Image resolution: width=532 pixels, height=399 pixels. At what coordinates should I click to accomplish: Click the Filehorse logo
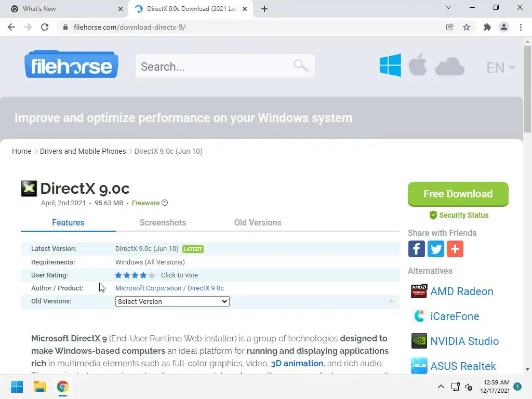(x=71, y=64)
